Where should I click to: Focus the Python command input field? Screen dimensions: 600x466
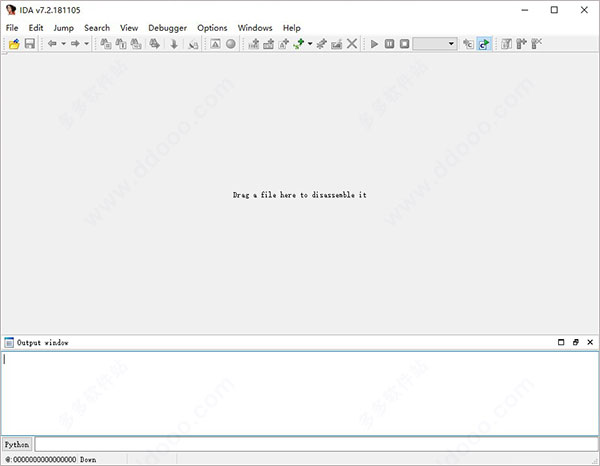(316, 444)
